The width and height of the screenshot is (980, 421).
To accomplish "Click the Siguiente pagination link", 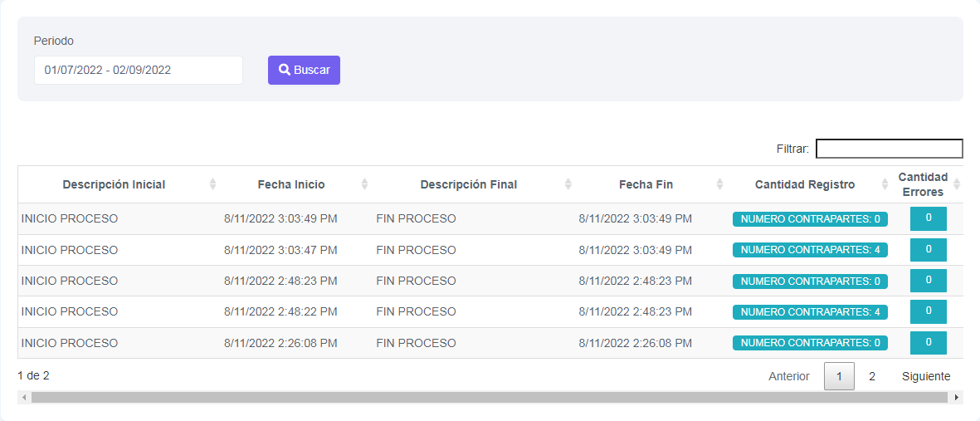I will (x=926, y=376).
